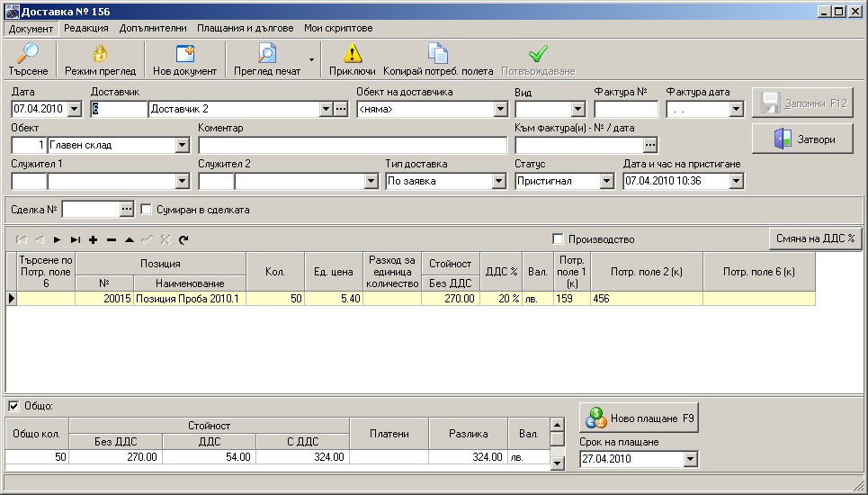The height and width of the screenshot is (495, 868).
Task: Click the 324.00 С ДДС total
Action: tap(302, 457)
